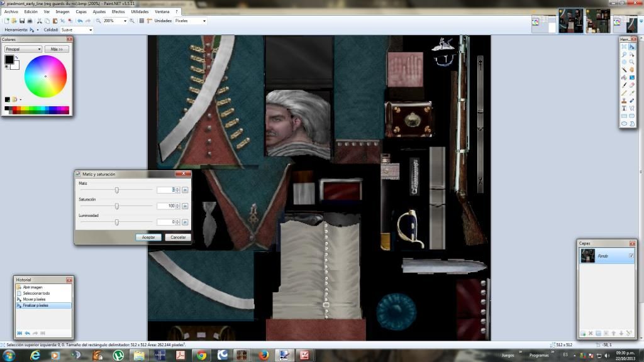Viewport: 644px width, 362px height.
Task: Select the Gradient tool
Action: (x=631, y=77)
